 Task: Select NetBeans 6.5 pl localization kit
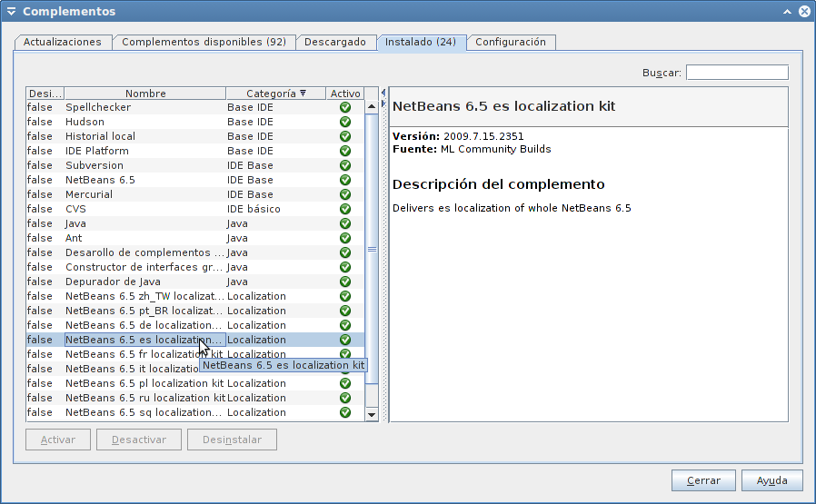(144, 383)
